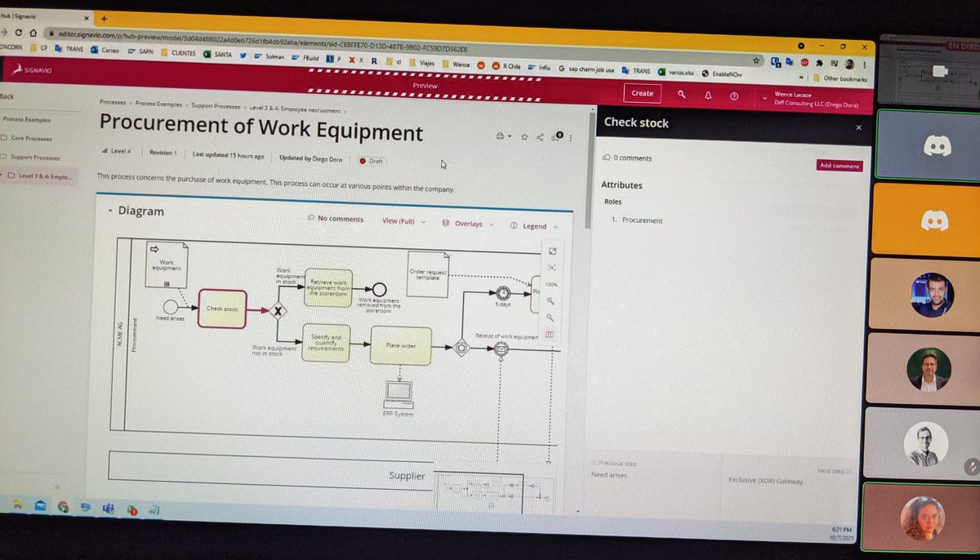Select the event-based gateway after Place order
Viewport: 980px width, 560px height.
click(x=461, y=347)
